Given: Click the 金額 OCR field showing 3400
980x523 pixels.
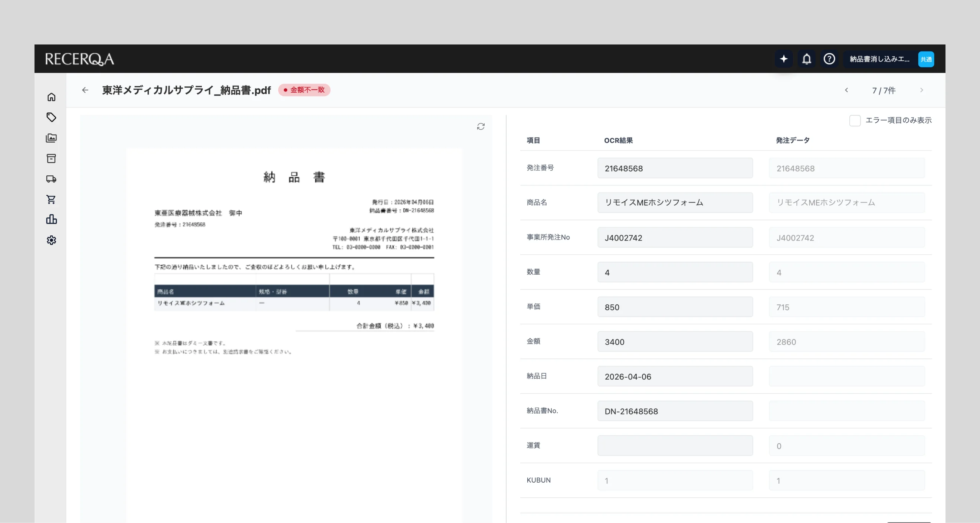Looking at the screenshot, I should [675, 341].
